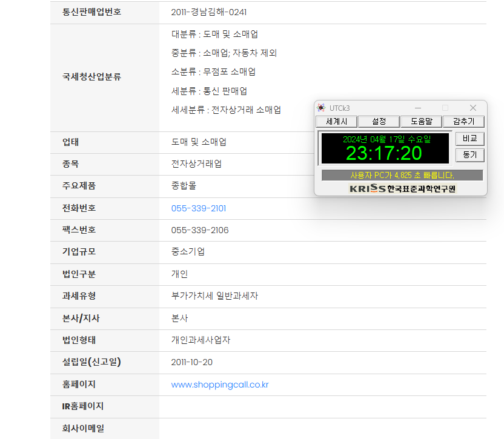The height and width of the screenshot is (439, 504).
Task: Select the text 중분류 : 소매업; 자동차 제외
Action: click(224, 53)
